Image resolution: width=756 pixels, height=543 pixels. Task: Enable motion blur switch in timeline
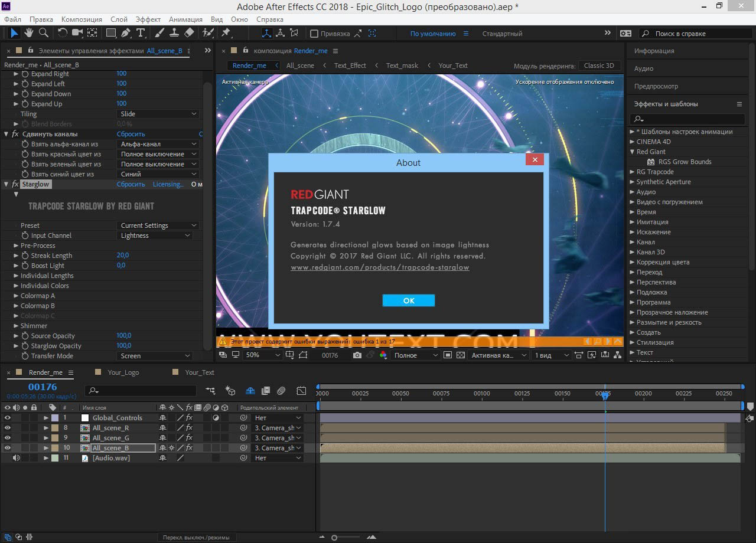click(x=281, y=391)
